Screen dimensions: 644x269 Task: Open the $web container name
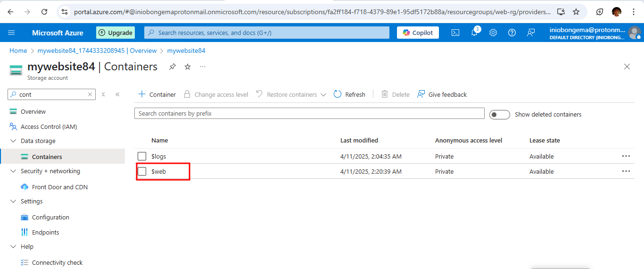click(158, 171)
